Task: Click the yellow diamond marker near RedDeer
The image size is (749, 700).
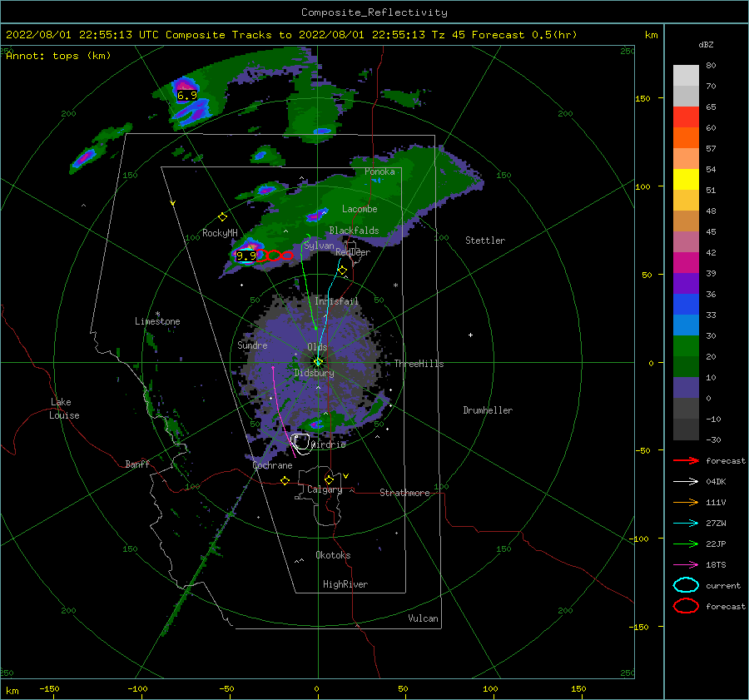Action: point(342,271)
